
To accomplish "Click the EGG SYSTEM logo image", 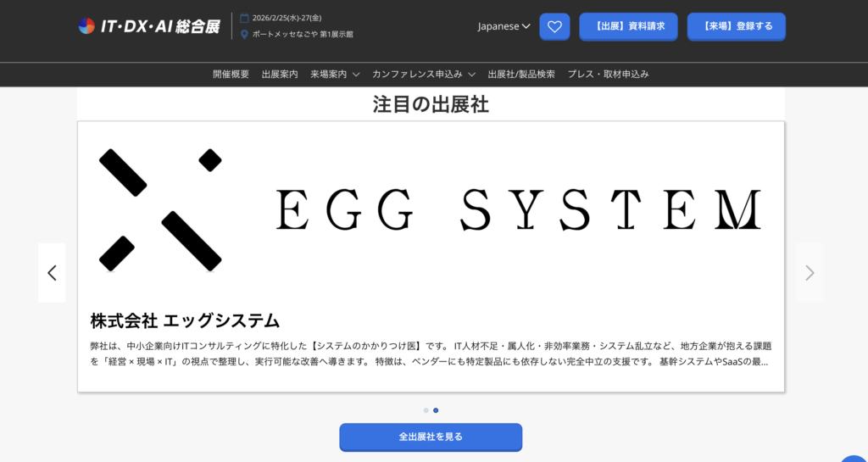I will 431,209.
